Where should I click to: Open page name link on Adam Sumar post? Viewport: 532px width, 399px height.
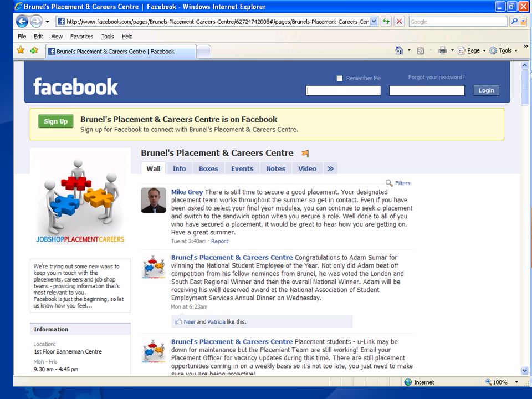tap(232, 258)
